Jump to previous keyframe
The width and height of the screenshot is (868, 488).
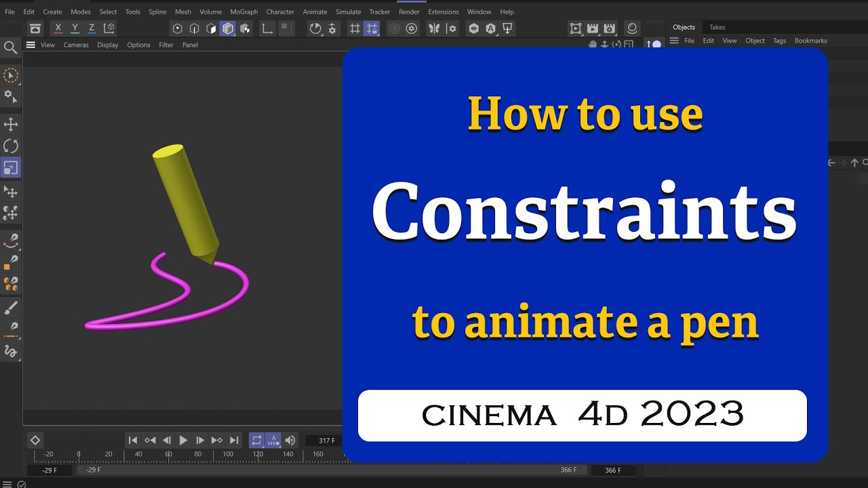pos(150,440)
